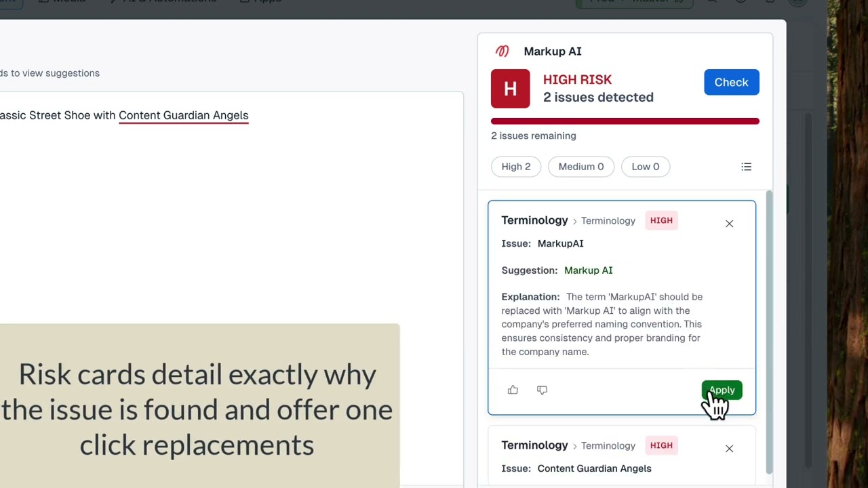Click the HIGH RISK heading
The height and width of the screenshot is (488, 868).
tap(577, 80)
